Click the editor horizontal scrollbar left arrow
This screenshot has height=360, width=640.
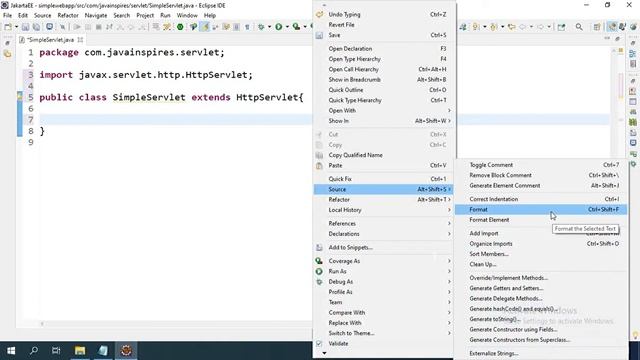pos(42,324)
